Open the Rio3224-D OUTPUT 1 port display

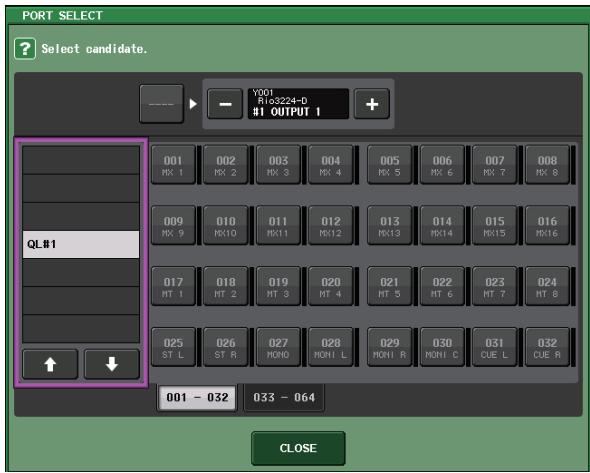tap(298, 104)
